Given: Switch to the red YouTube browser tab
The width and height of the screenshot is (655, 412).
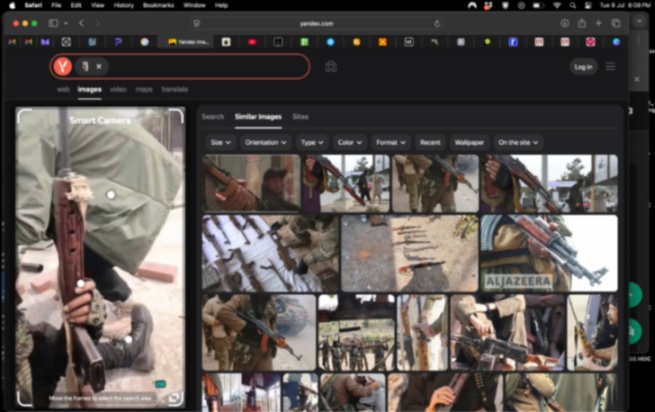Looking at the screenshot, I should 252,42.
